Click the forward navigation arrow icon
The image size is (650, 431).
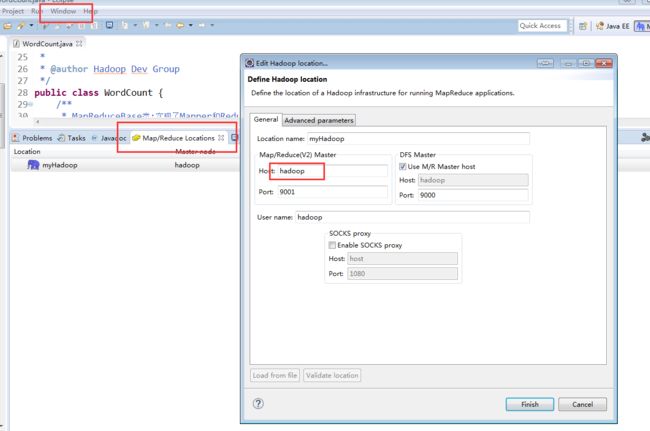click(x=201, y=26)
